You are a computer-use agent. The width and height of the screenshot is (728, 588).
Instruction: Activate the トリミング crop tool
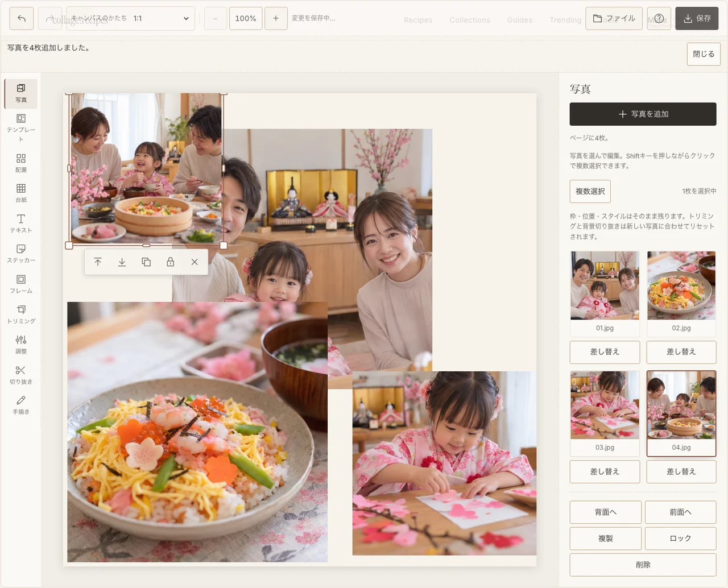tap(21, 314)
